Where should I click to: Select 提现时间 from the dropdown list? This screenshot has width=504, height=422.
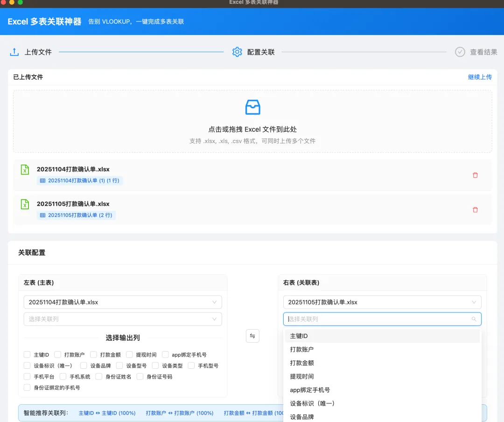coord(382,376)
